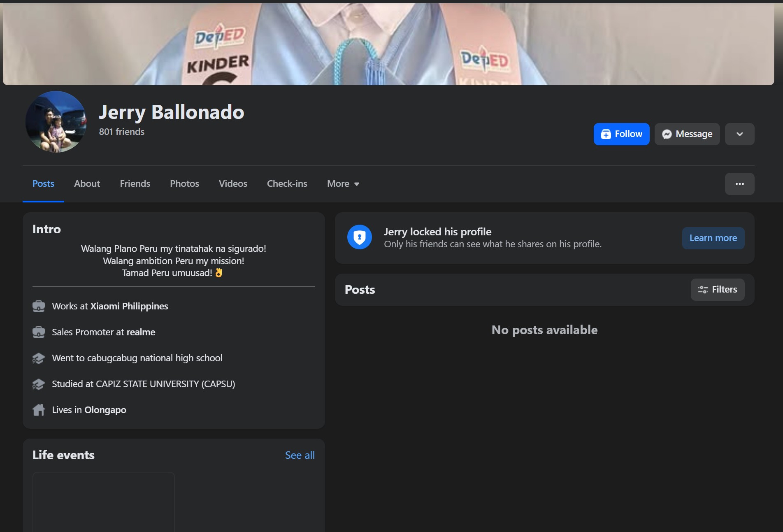
Task: Click the graduation cap icon beside CAPIZ STATE UNIVERSITY
Action: tap(39, 384)
